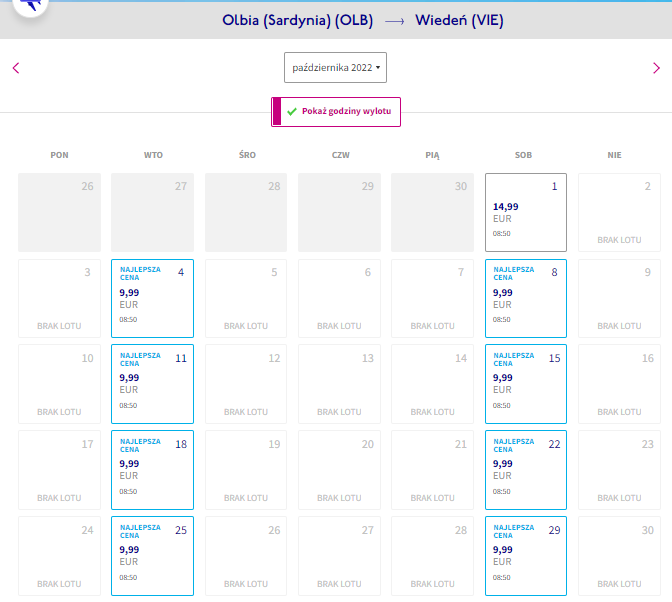The height and width of the screenshot is (602, 672).
Task: Click October 19 cell marked BRAK LOTU
Action: point(246,470)
